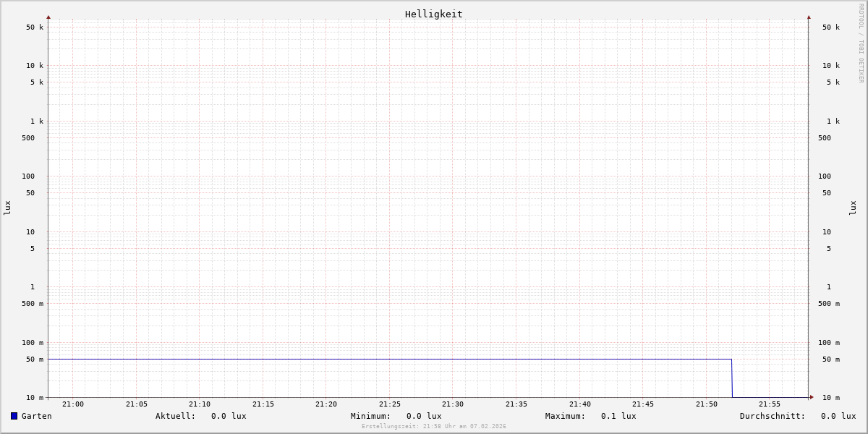
Task: Click the vertical drop in the blue line
Action: [x=732, y=378]
